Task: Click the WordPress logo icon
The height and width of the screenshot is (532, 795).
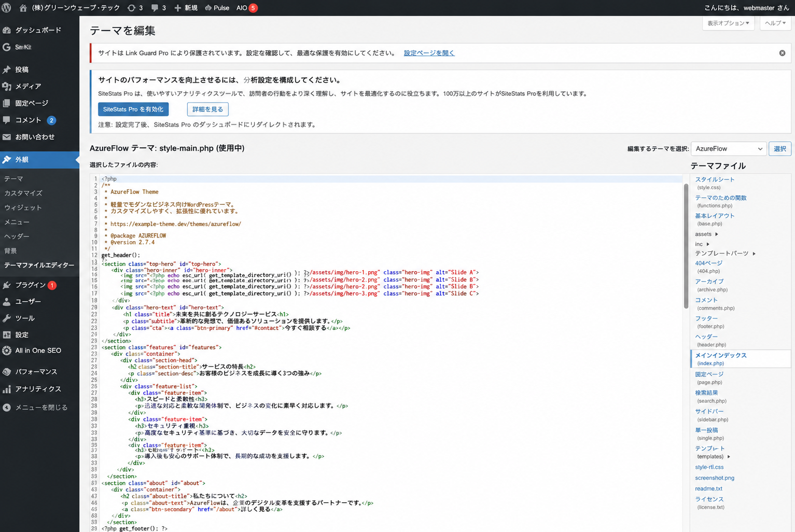Action: click(x=7, y=8)
